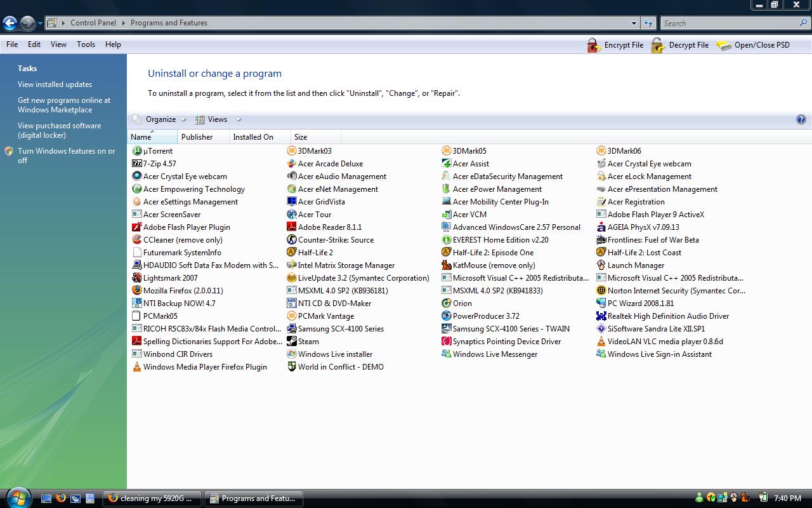Open the View menu

click(x=58, y=44)
